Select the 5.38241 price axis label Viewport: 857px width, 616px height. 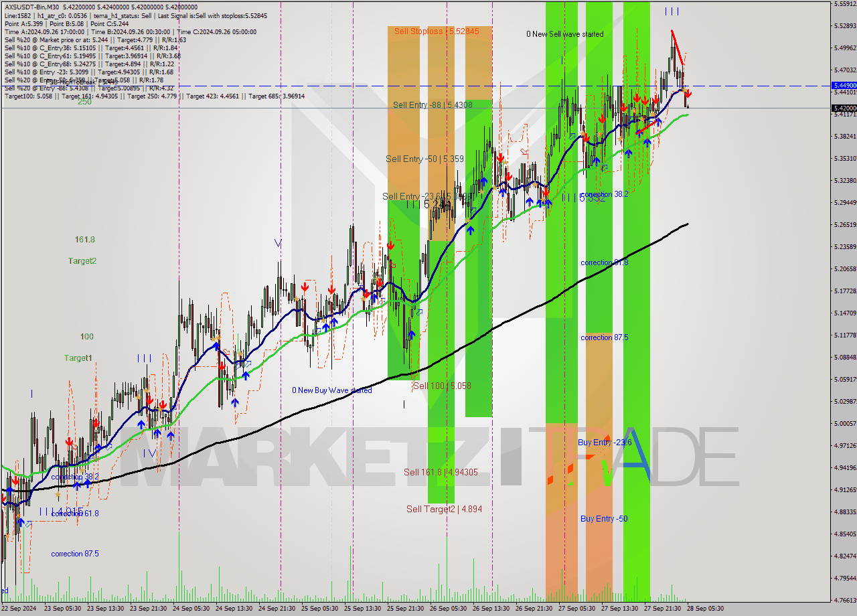point(844,136)
